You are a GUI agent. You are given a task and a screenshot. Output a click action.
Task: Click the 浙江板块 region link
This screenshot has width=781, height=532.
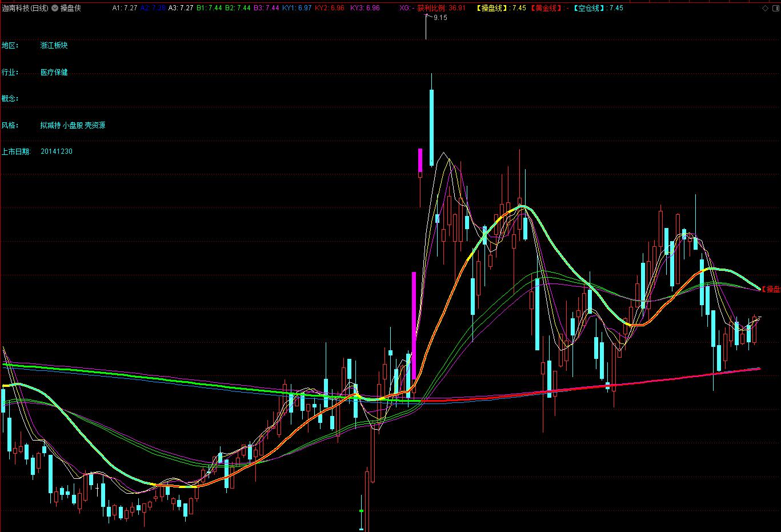coord(54,45)
